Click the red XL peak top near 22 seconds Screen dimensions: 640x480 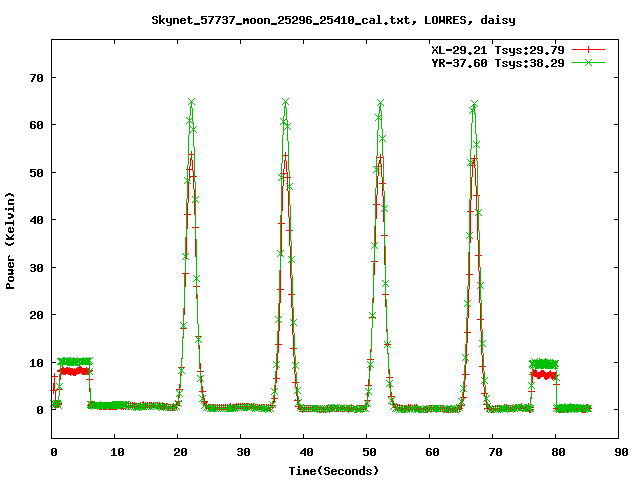click(x=191, y=154)
